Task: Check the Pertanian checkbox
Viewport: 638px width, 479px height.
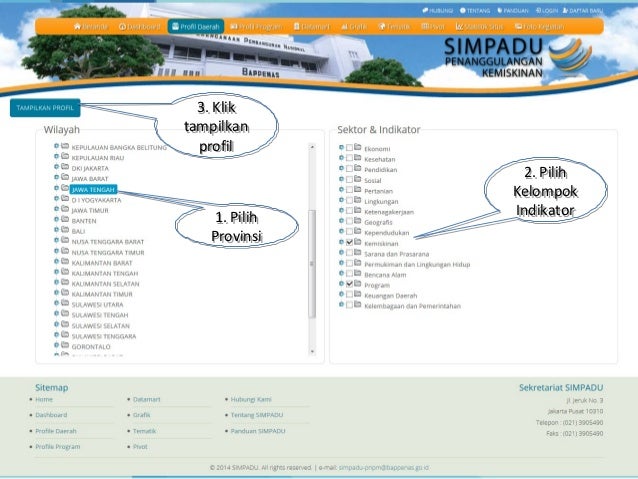Action: (x=349, y=190)
